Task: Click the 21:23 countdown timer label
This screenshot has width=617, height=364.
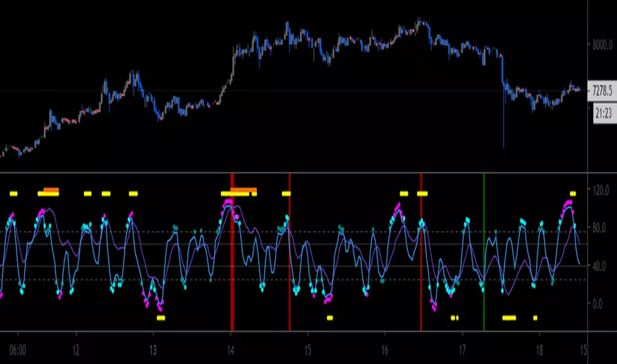Action: pos(603,114)
